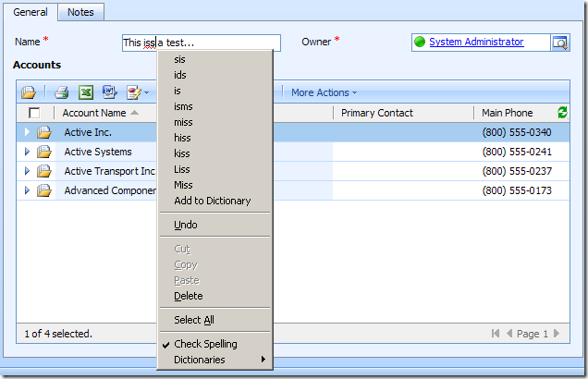Click Undo in the context menu
Viewport: 588px width, 379px height.
tap(215, 225)
